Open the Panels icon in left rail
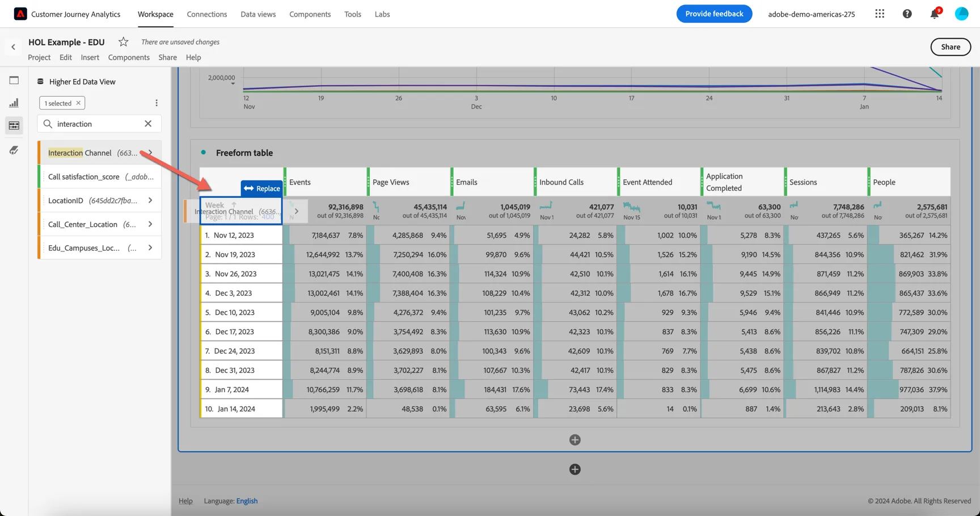The width and height of the screenshot is (980, 516). tap(14, 81)
